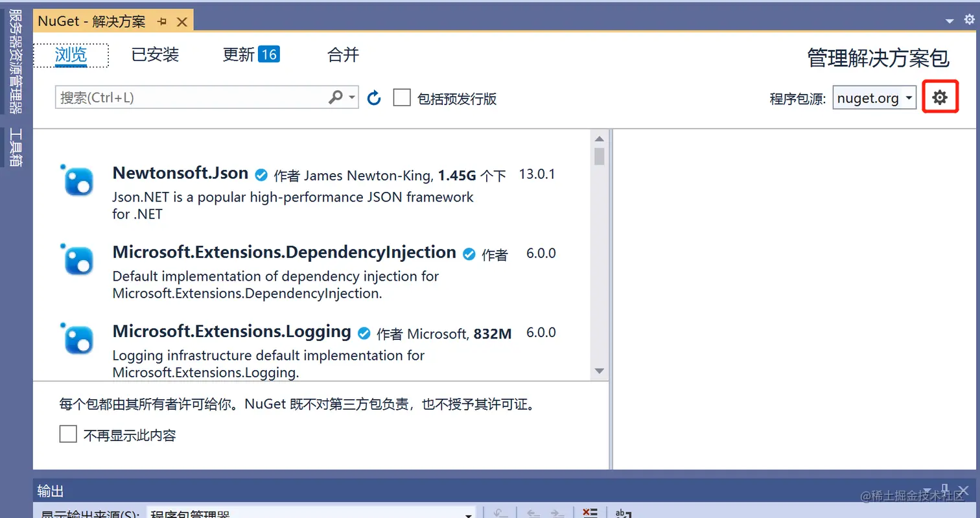
Task: Check the 不再显示此内容 checkbox
Action: [68, 434]
